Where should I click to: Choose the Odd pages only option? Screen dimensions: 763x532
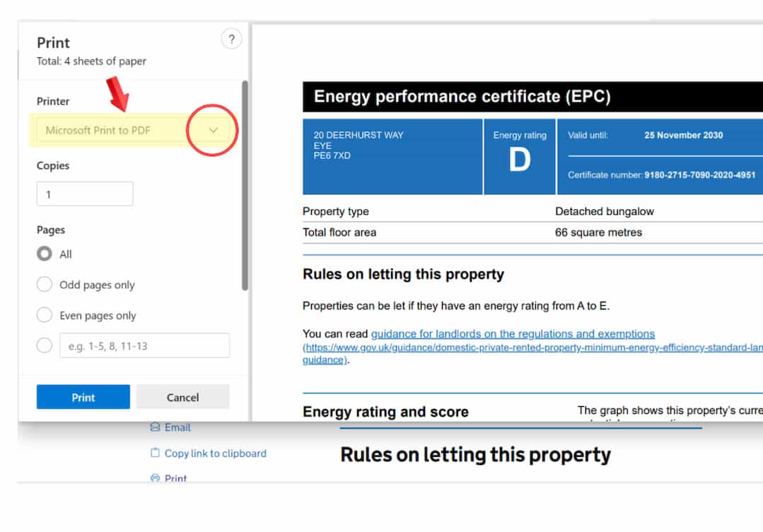pos(45,285)
